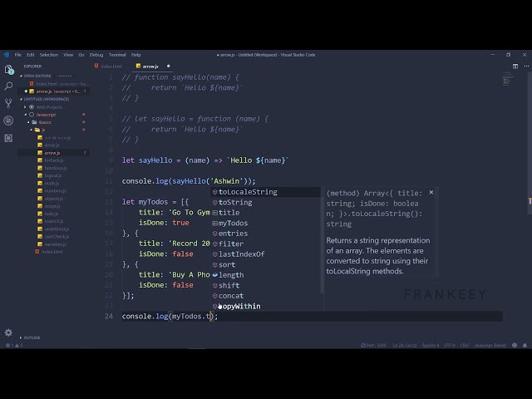This screenshot has width=532, height=399.
Task: Click the notifications bell in status bar
Action: point(525,346)
